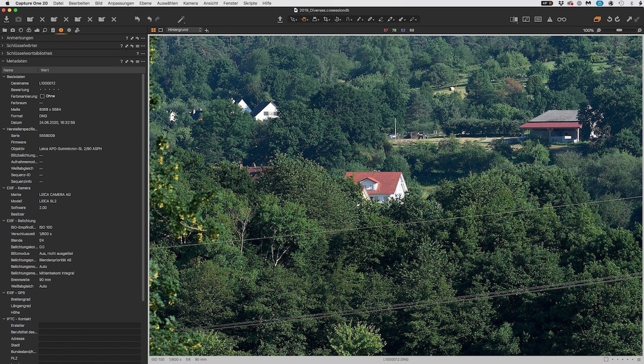This screenshot has width=644, height=364.
Task: Collapse the EXIF - Kamera section
Action: [x=4, y=188]
